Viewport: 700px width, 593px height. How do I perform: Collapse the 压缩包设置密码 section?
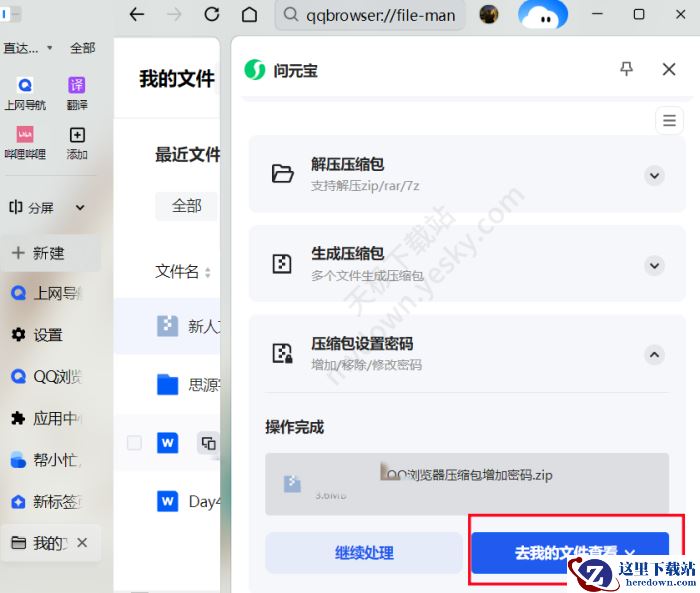pyautogui.click(x=654, y=355)
